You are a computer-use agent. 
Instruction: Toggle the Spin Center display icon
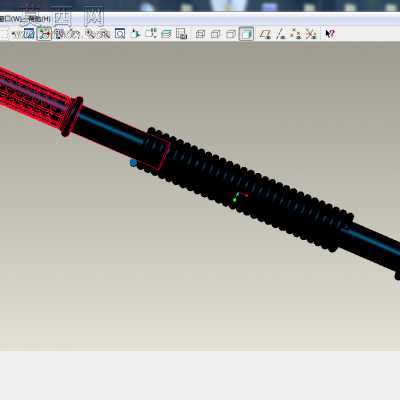[x=44, y=34]
